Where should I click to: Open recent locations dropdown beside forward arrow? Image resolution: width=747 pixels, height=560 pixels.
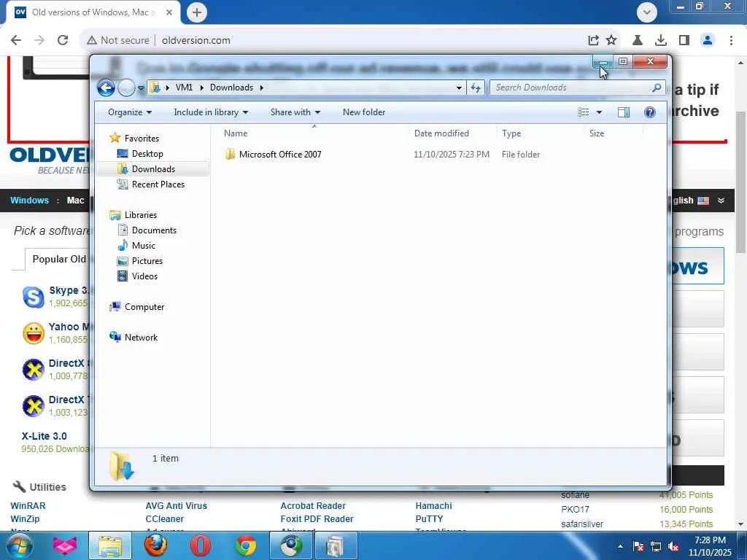(141, 88)
